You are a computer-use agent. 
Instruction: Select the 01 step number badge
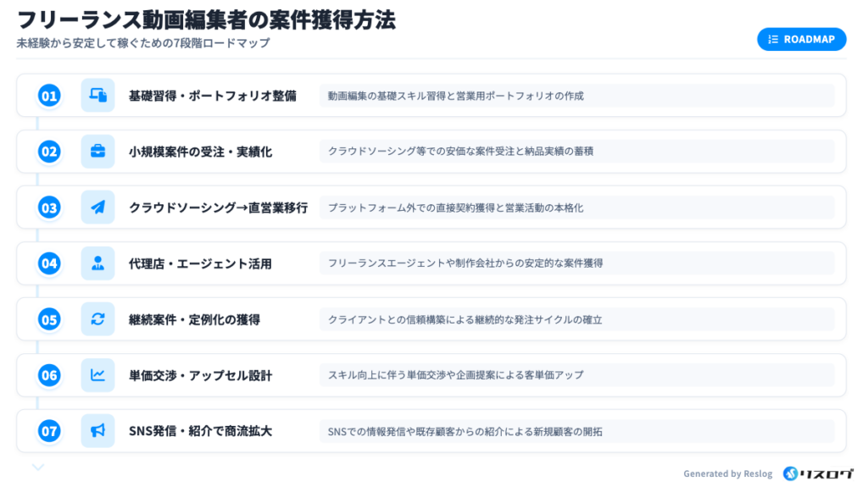(49, 96)
